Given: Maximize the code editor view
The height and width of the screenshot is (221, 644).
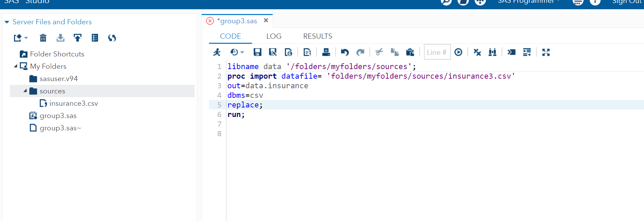Looking at the screenshot, I should [546, 52].
